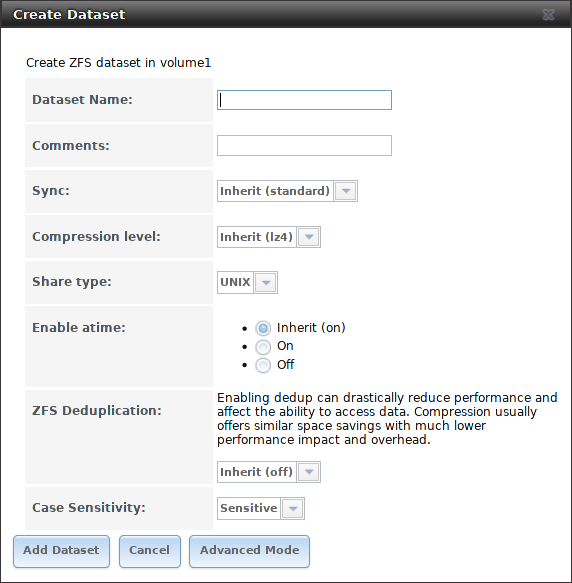Viewport: 572px width, 583px height.
Task: Select the Inherit (on) atime option
Action: pos(263,328)
